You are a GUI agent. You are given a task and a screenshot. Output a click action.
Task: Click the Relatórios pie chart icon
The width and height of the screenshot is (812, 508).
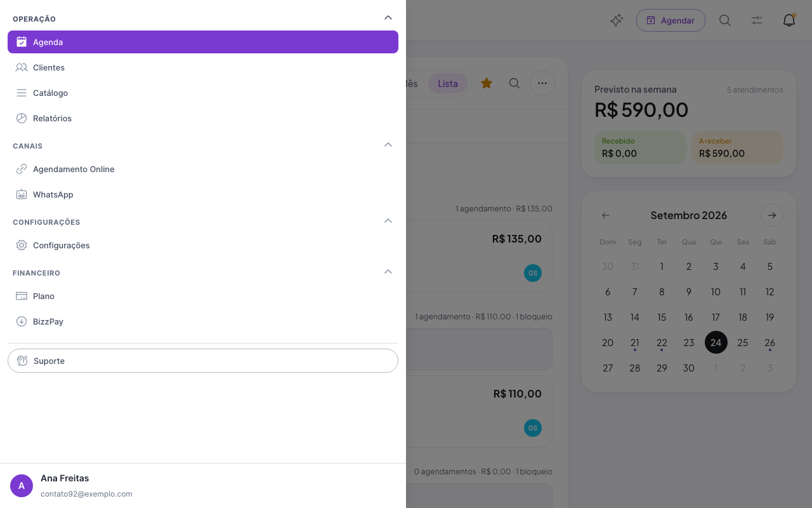(x=22, y=118)
